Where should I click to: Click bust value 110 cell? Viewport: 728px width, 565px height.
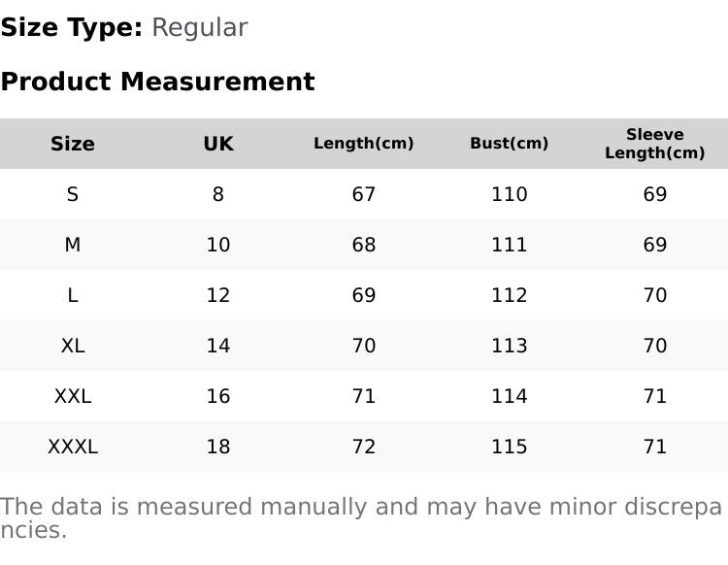point(510,194)
